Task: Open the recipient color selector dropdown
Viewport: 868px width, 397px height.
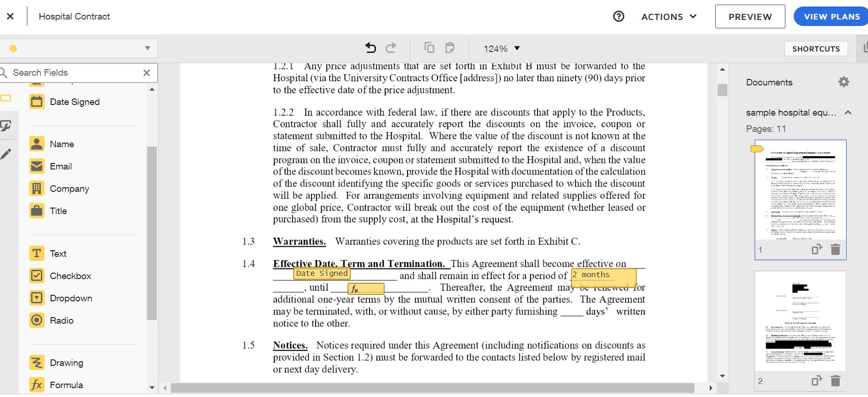Action: [79, 48]
